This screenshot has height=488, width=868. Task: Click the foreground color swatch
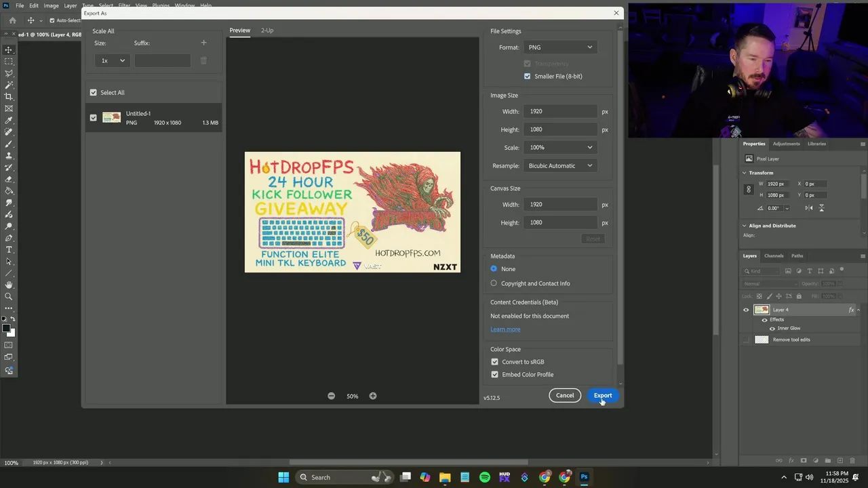(x=6, y=329)
